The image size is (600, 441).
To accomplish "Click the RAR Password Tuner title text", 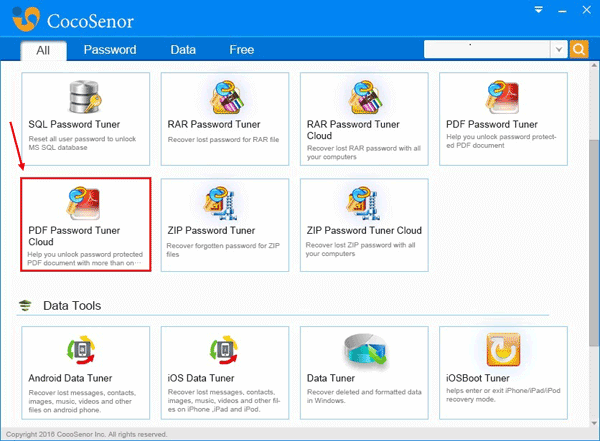I will point(214,124).
